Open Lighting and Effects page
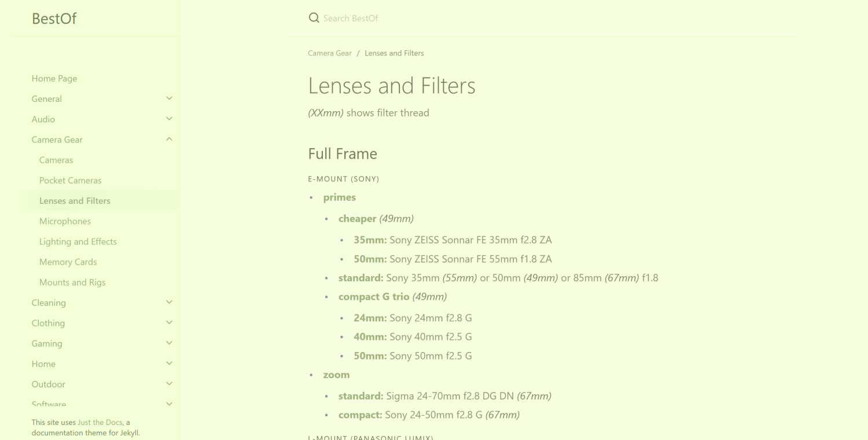868x440 pixels. coord(78,241)
